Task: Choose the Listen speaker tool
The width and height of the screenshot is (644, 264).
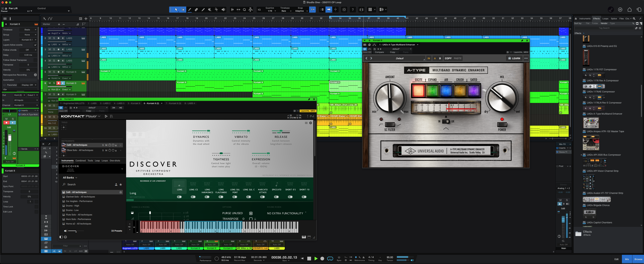Action: 223,10
